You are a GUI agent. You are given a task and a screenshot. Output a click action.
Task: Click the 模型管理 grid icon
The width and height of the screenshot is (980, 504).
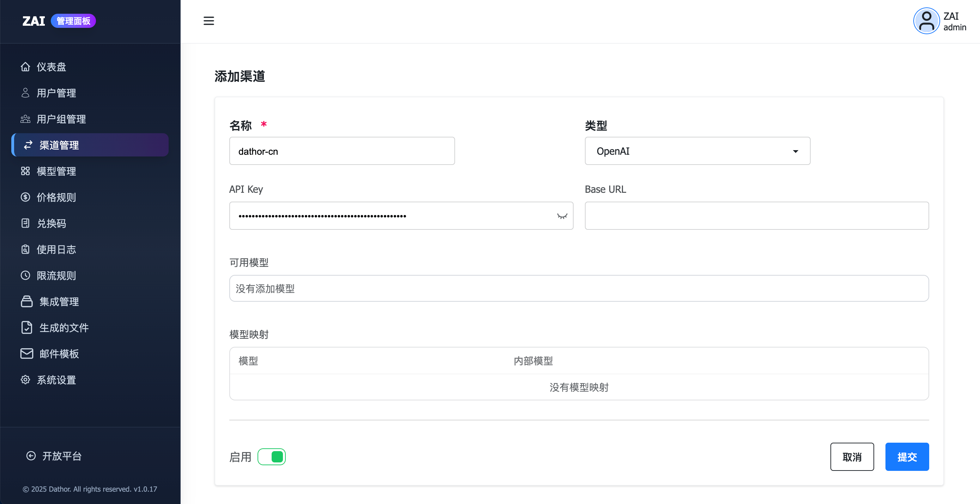[25, 171]
